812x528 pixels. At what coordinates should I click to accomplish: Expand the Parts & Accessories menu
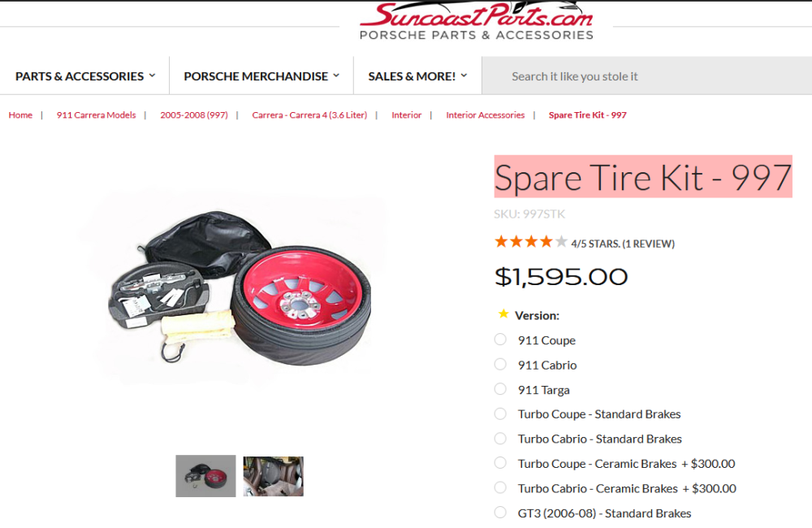point(85,76)
